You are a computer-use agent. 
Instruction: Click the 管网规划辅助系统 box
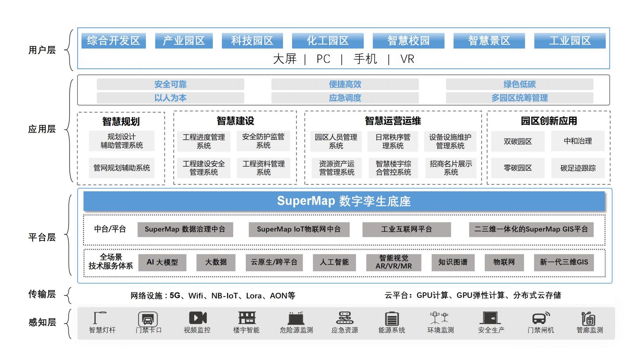122,168
